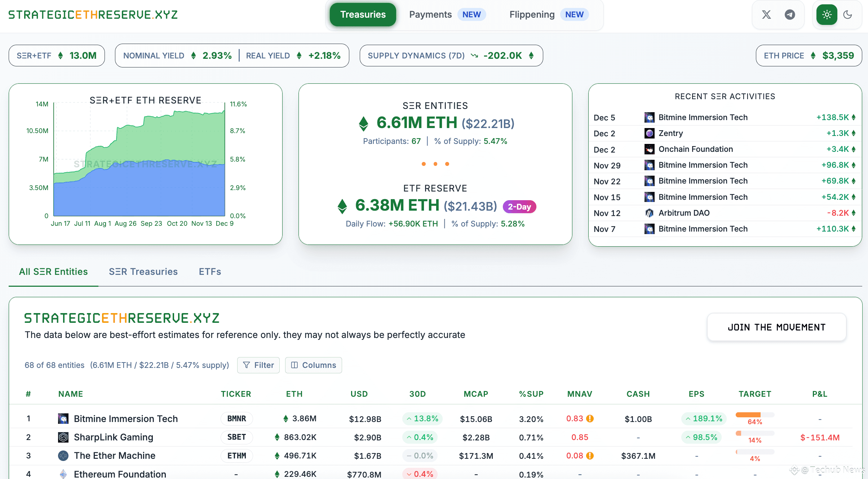
Task: Switch to the ETFs tab
Action: pyautogui.click(x=210, y=272)
